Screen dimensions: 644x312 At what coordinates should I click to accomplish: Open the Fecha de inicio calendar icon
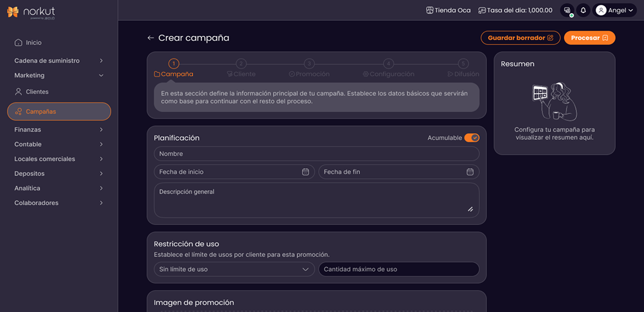305,172
